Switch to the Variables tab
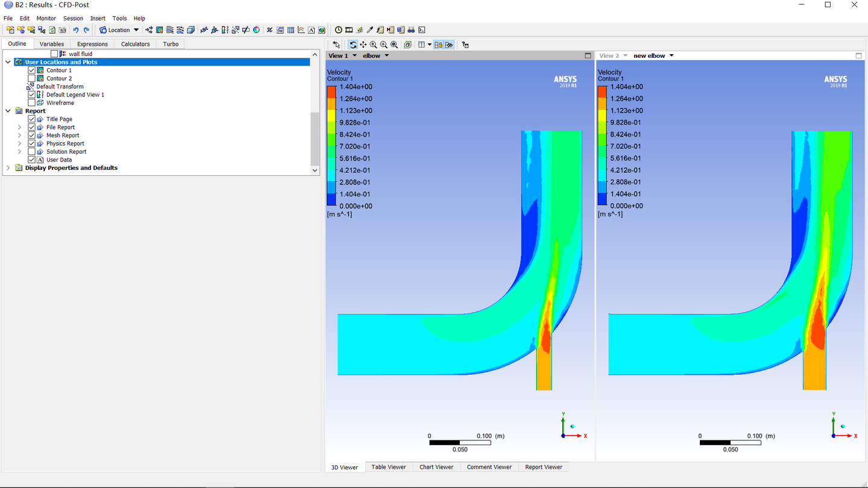The image size is (868, 488). tap(52, 44)
